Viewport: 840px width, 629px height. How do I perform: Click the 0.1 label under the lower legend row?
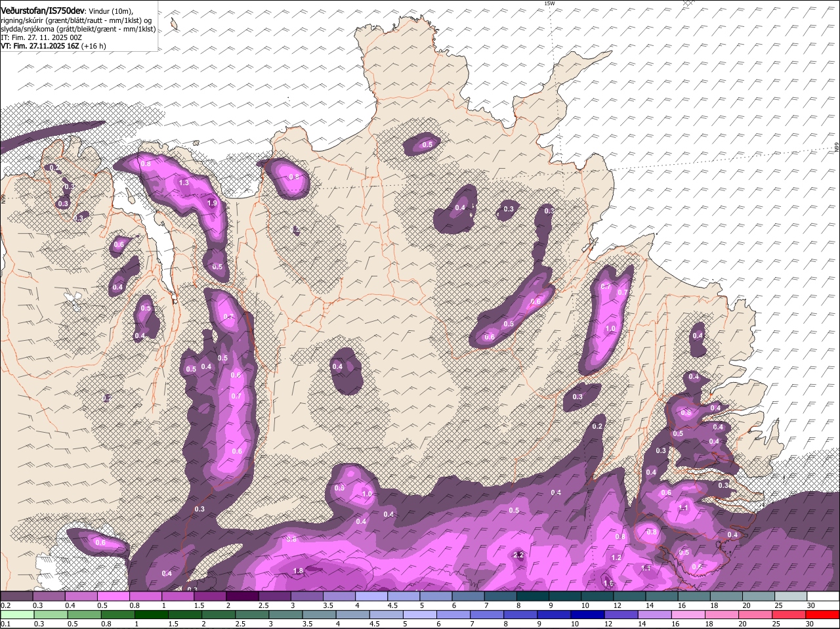click(x=6, y=624)
